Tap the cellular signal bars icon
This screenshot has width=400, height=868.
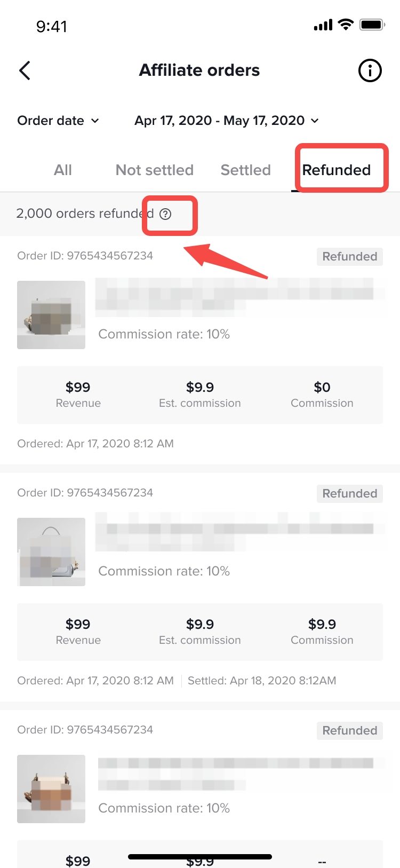pos(323,25)
